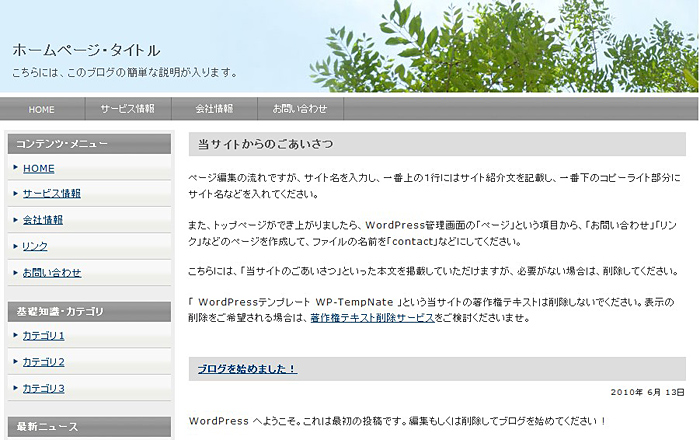Click the 最新ニュース sidebar heading
Screen dimensions: 700x440
click(89, 427)
